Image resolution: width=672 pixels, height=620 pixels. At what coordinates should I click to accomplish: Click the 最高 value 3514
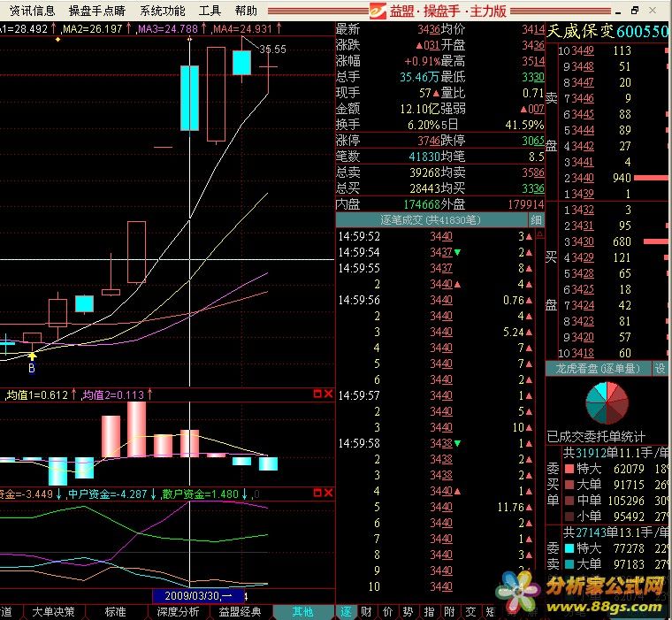(533, 61)
